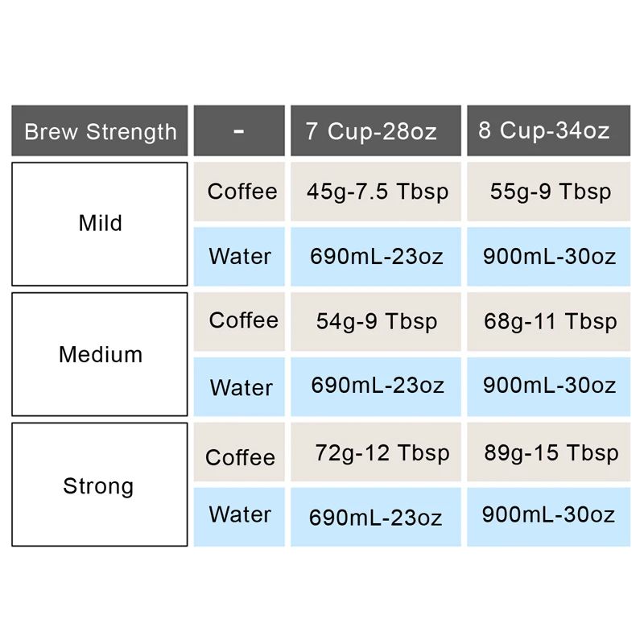Click the dash header cell
Viewport: 644px width, 644px height.
[239, 130]
